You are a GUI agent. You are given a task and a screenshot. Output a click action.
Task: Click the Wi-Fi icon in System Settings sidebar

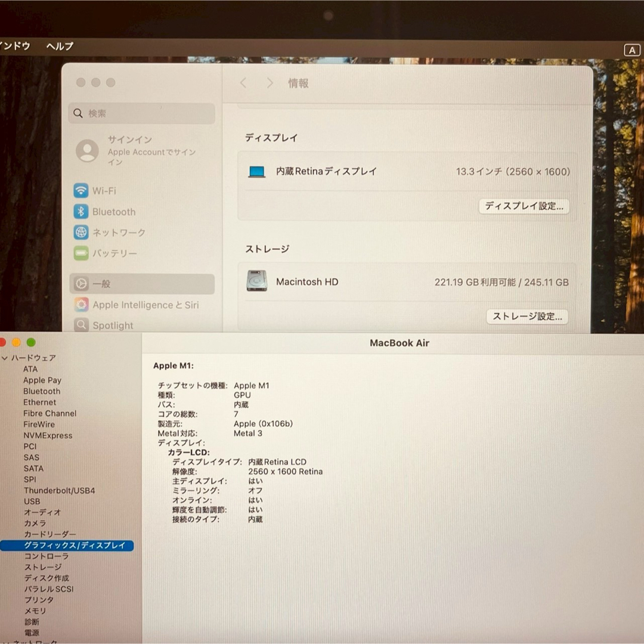pyautogui.click(x=81, y=191)
